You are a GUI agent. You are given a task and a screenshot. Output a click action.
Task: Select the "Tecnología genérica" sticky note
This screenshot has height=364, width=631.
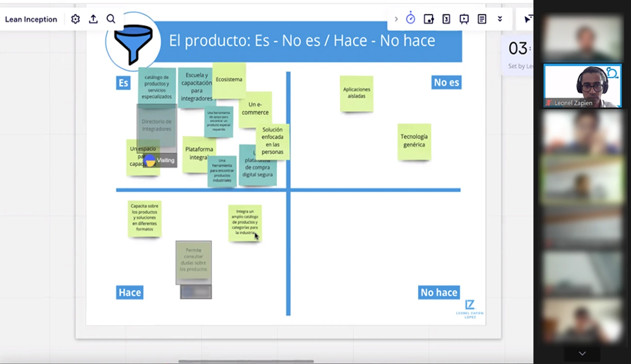pyautogui.click(x=414, y=141)
